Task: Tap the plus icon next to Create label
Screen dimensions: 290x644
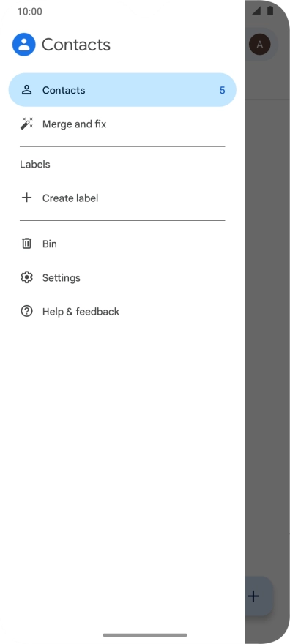Action: 26,198
